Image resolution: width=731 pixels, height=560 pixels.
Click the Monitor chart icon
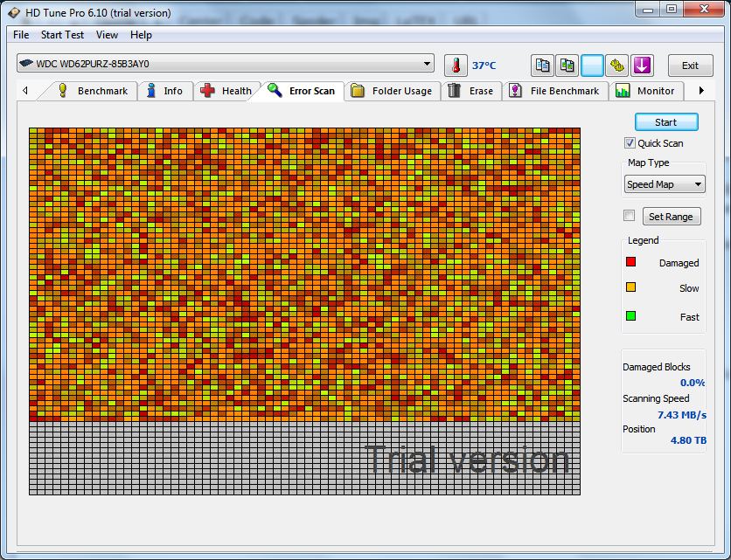pyautogui.click(x=623, y=90)
